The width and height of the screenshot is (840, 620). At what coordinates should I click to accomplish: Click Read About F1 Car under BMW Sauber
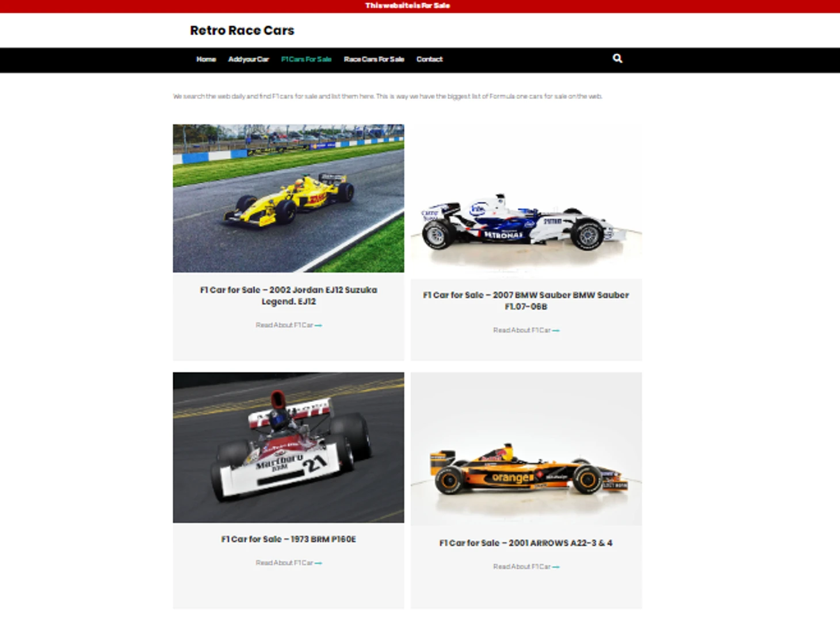[526, 331]
